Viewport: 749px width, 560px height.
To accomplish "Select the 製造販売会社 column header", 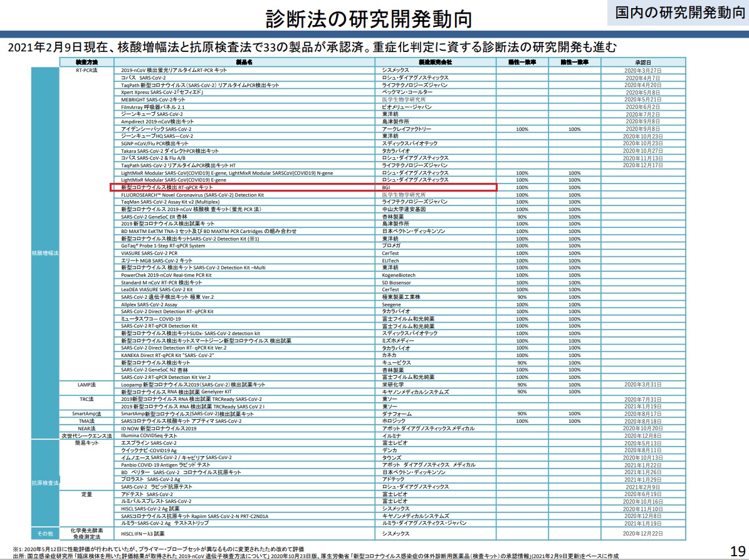I will (x=435, y=62).
